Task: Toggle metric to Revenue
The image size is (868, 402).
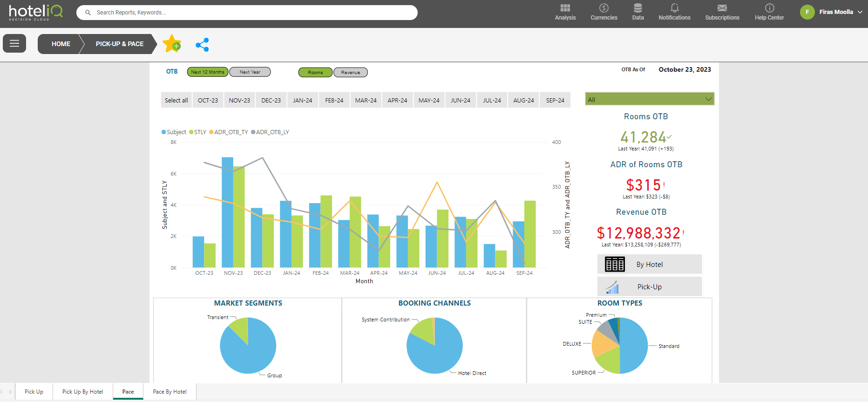Action: pos(350,73)
